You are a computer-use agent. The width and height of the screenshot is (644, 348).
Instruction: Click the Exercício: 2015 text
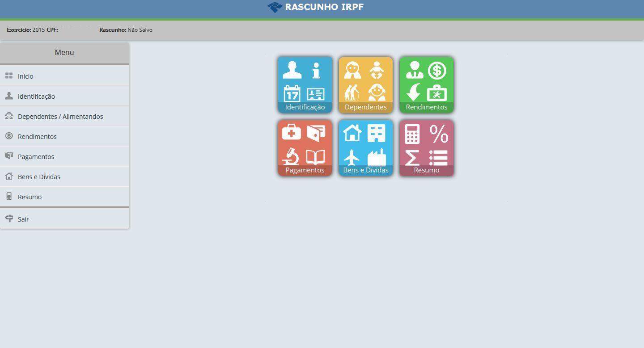point(25,30)
